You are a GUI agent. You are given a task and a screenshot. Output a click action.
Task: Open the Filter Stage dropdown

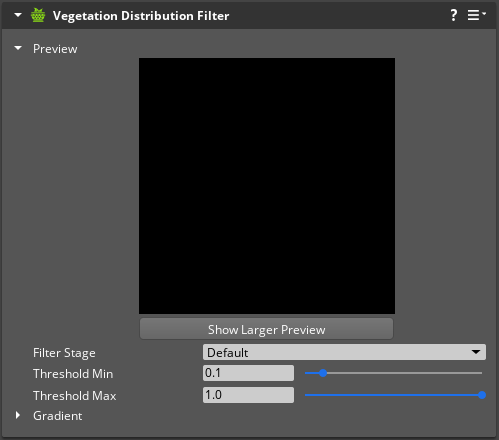coord(344,352)
